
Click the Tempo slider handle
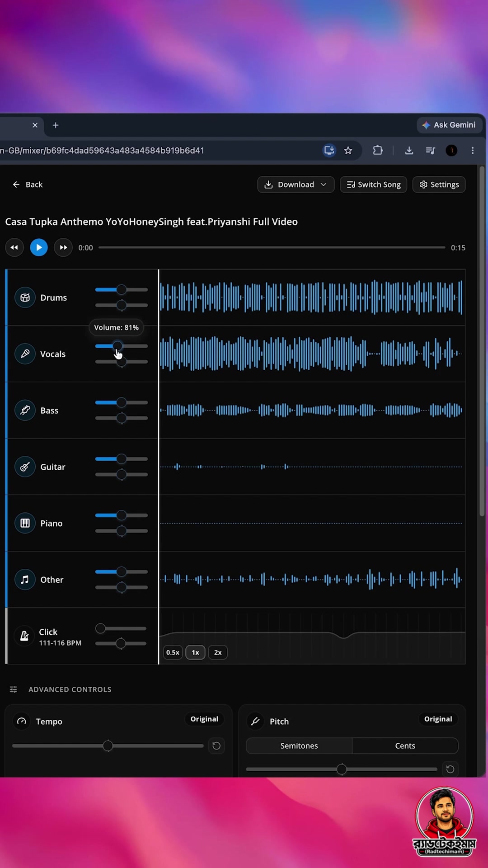[x=108, y=745]
